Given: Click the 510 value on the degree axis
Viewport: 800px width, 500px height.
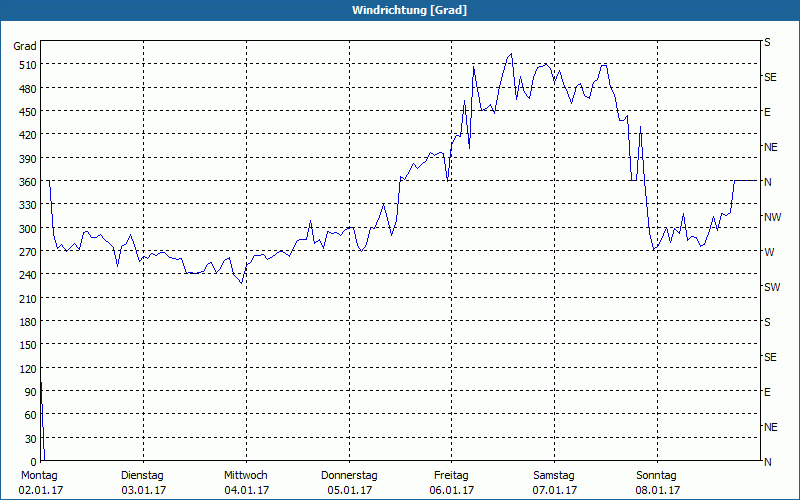Looking at the screenshot, I should [x=28, y=65].
